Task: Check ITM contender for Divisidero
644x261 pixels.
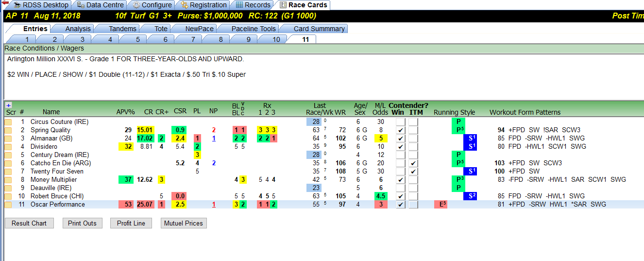Action: (x=413, y=147)
